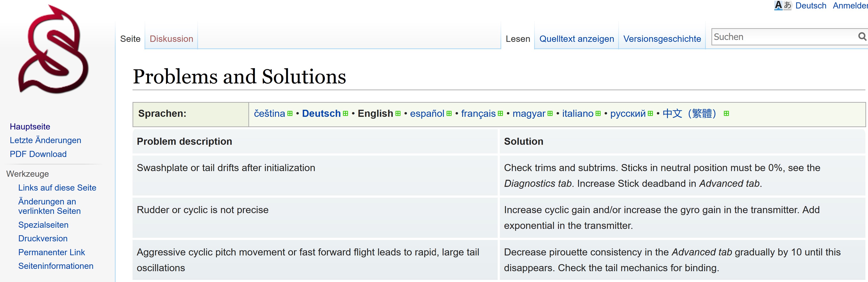Click green plus icon next to italiano
The image size is (868, 282).
pos(598,114)
